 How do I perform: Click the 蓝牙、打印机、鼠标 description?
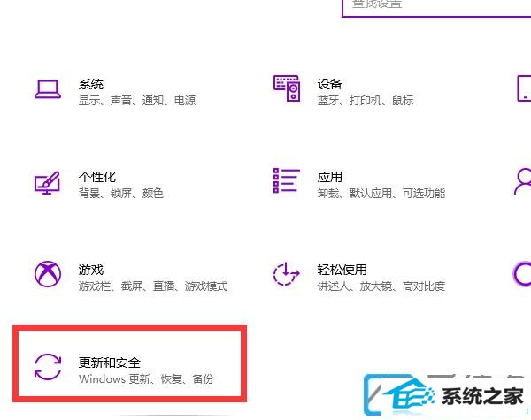click(x=366, y=101)
